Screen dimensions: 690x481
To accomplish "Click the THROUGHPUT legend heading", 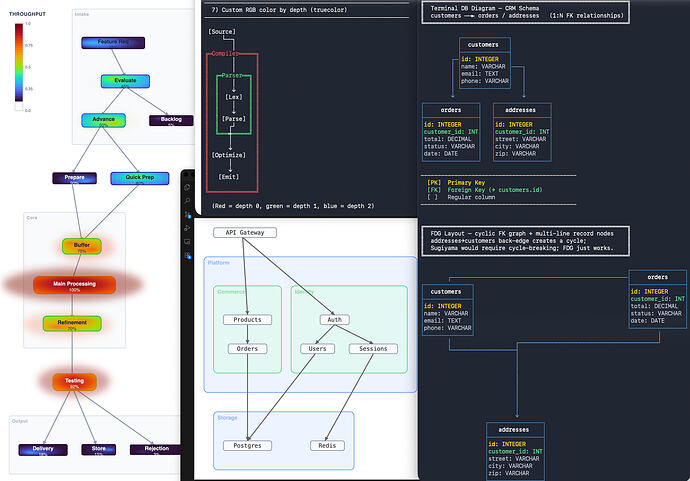I will (x=27, y=14).
